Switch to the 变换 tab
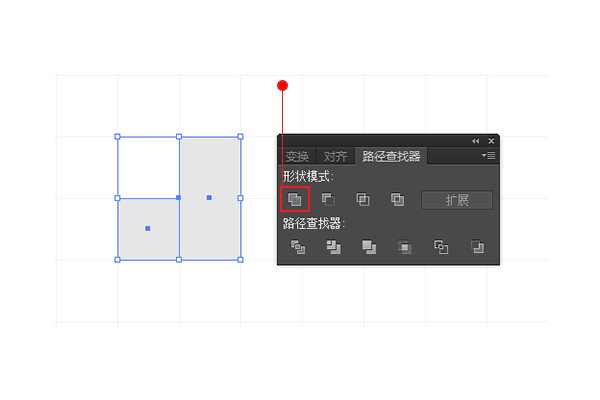600x400 pixels. click(x=297, y=156)
